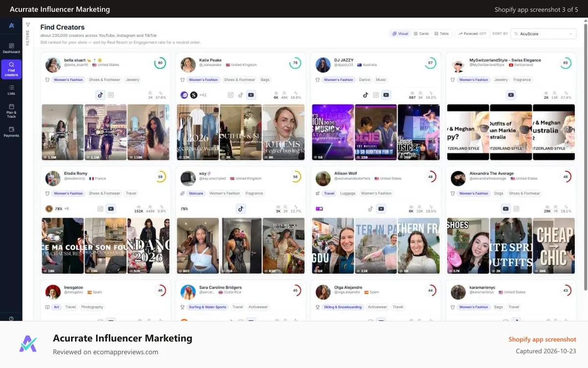Select Instagram icon on Katie Peake card
The image size is (588, 368).
click(x=230, y=95)
